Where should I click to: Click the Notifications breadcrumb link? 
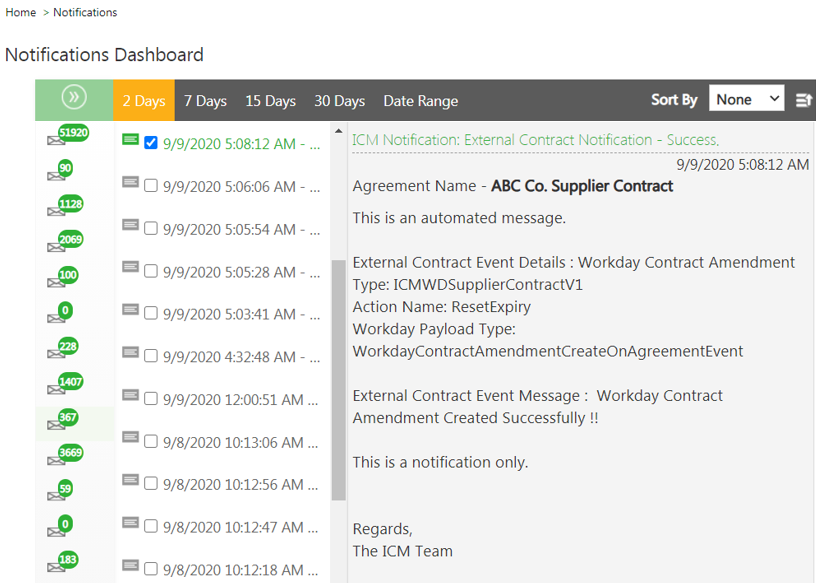pyautogui.click(x=85, y=12)
